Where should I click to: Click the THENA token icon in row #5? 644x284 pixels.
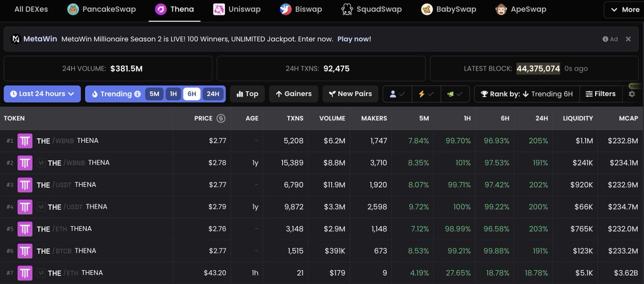click(25, 229)
